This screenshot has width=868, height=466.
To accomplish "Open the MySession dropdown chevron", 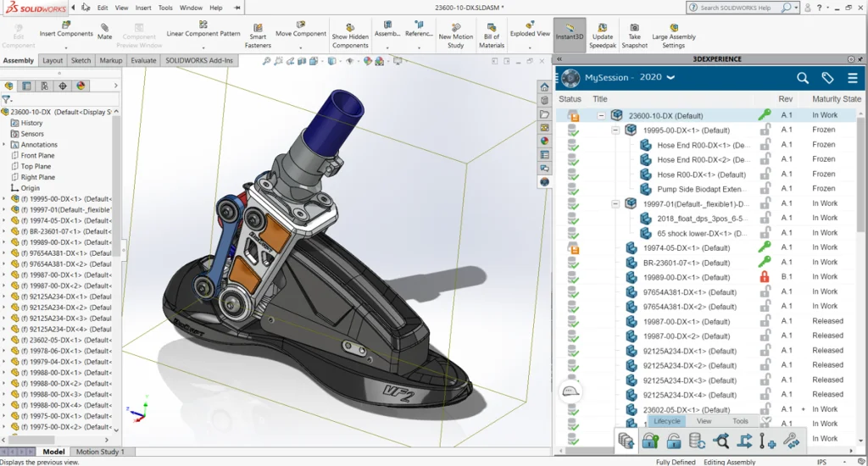I will click(x=670, y=77).
